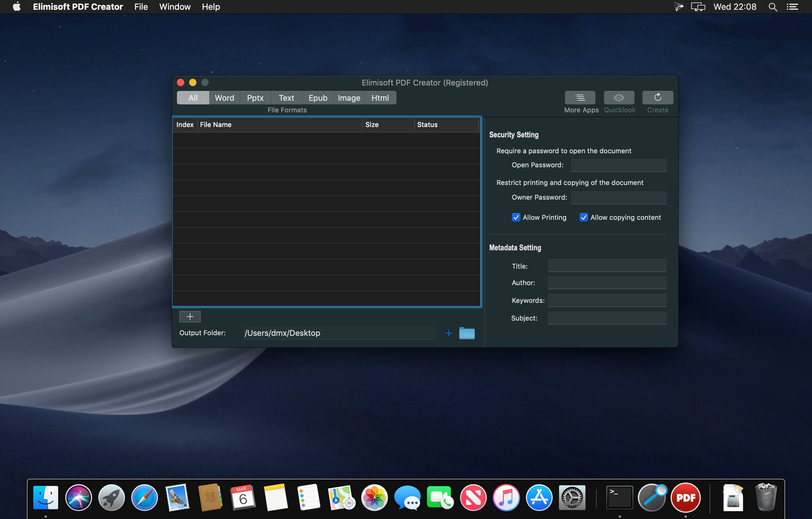812x519 pixels.
Task: Open App Store icon in Dock
Action: click(x=539, y=497)
